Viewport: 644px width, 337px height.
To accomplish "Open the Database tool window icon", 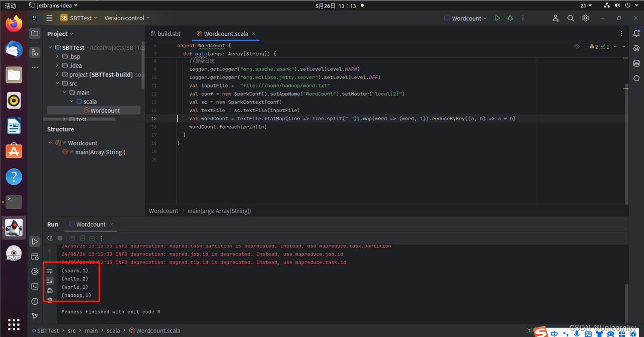I will (636, 63).
